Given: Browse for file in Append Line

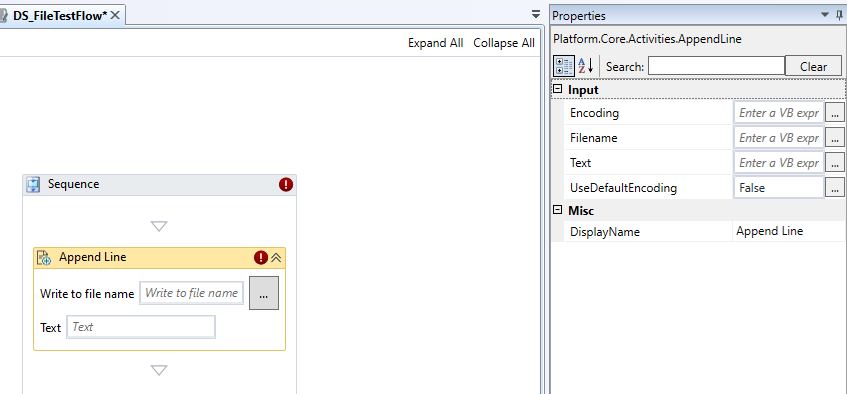Looking at the screenshot, I should (x=264, y=293).
